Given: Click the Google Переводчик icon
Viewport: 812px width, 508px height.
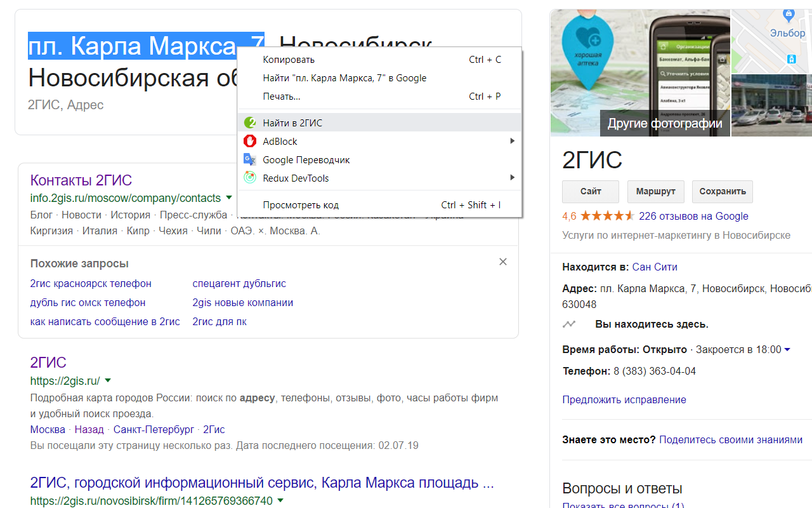Looking at the screenshot, I should coord(250,159).
